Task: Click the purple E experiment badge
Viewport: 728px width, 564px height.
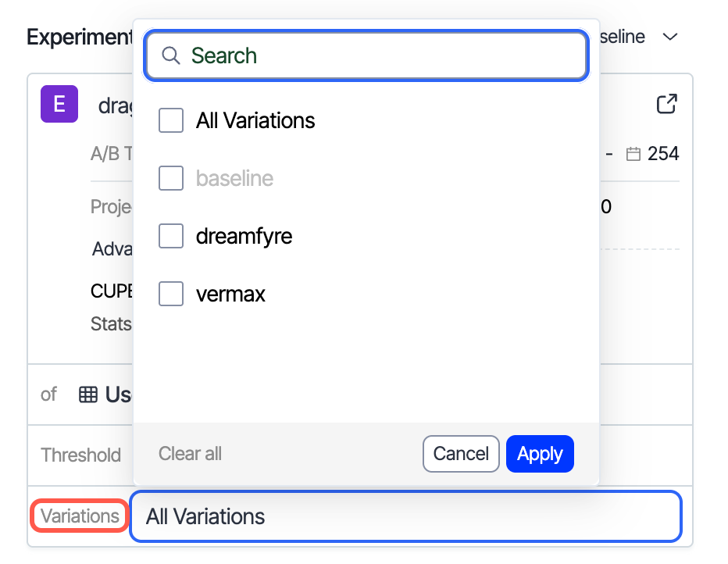Action: [59, 104]
